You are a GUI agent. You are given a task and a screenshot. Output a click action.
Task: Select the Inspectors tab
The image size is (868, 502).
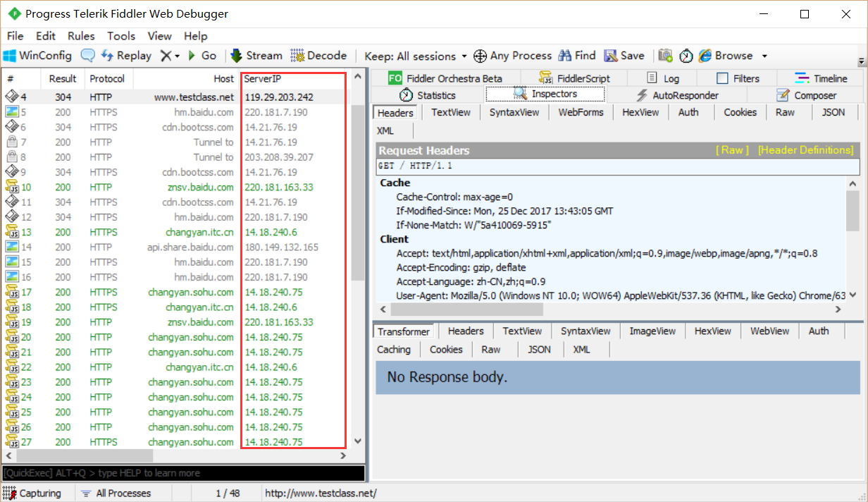point(545,94)
